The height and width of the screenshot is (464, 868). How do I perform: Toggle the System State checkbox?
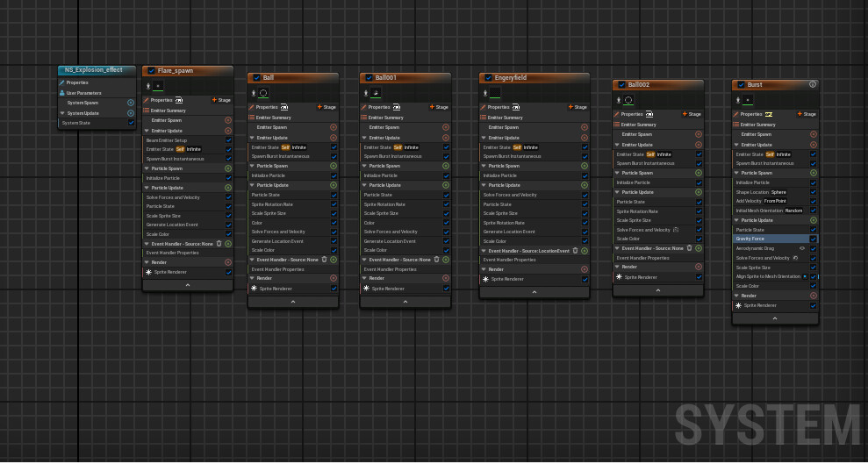(131, 123)
